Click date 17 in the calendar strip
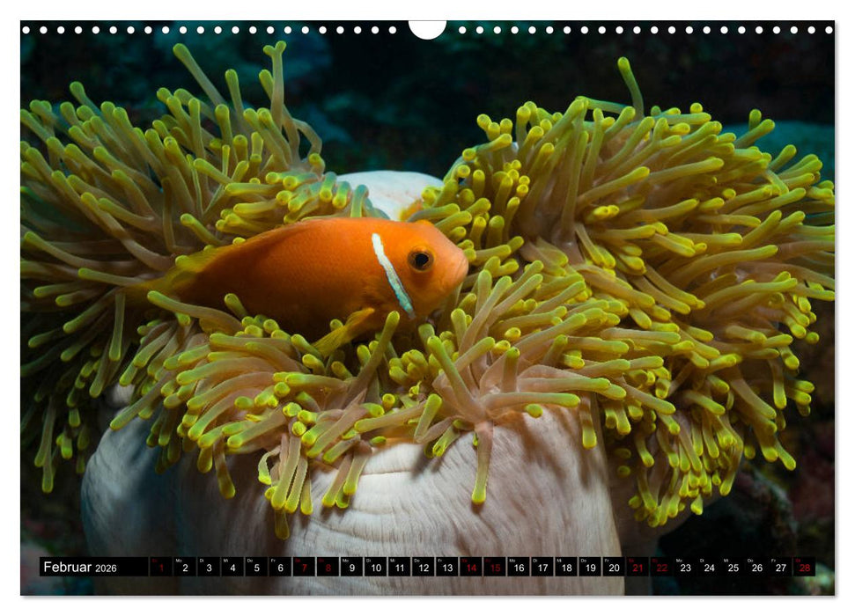 pyautogui.click(x=542, y=568)
